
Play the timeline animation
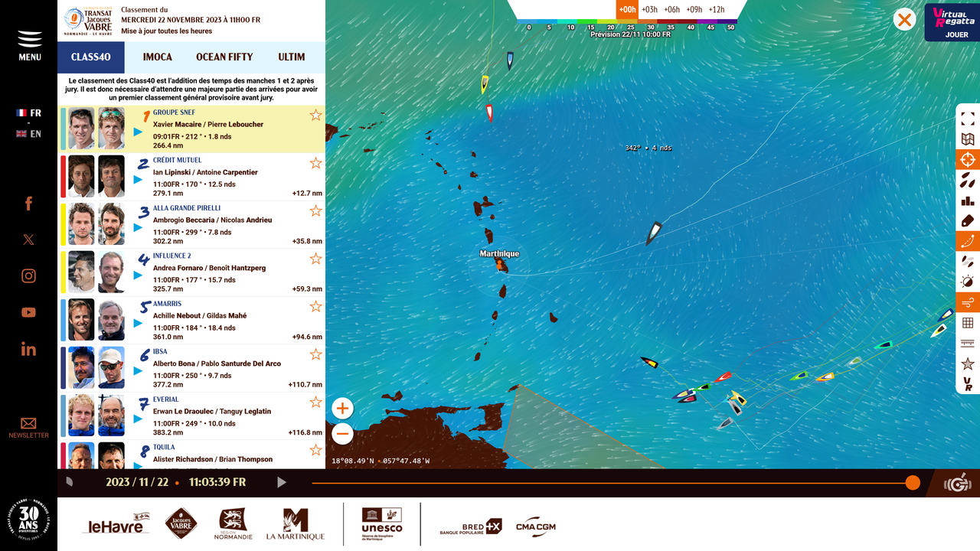pos(281,482)
